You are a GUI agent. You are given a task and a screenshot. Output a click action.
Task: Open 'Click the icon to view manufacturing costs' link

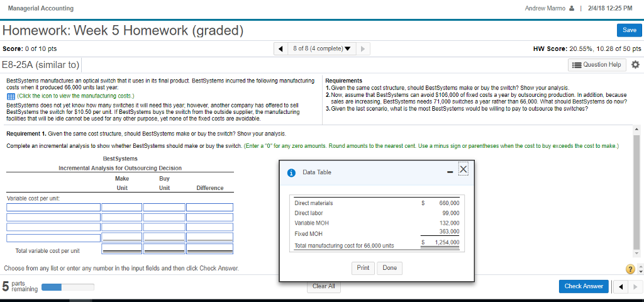tap(75, 96)
